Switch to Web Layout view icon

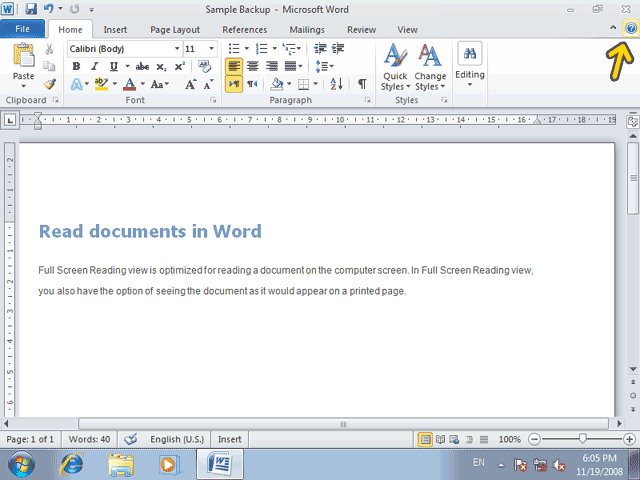(x=454, y=439)
